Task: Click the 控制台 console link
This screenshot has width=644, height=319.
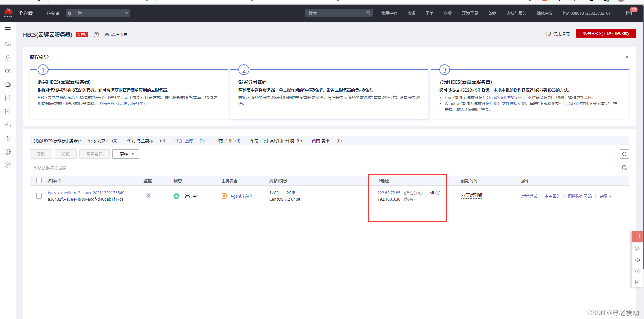Action: tap(53, 13)
